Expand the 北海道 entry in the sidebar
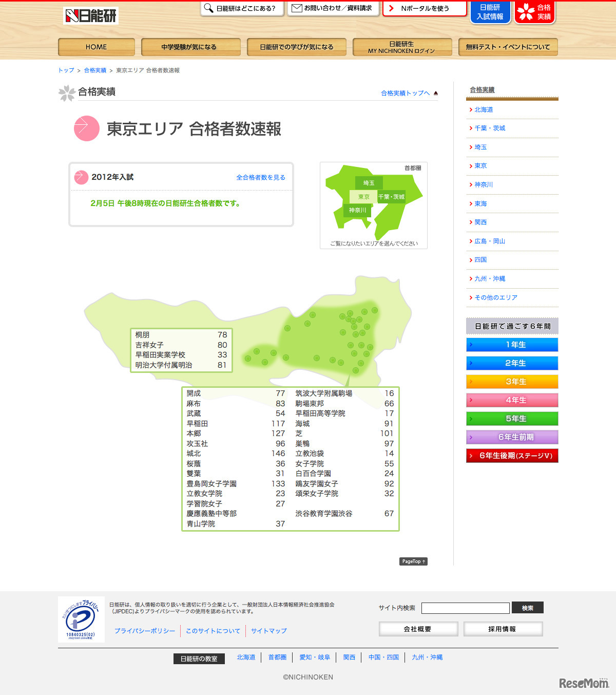Viewport: 616px width, 695px height. point(483,109)
